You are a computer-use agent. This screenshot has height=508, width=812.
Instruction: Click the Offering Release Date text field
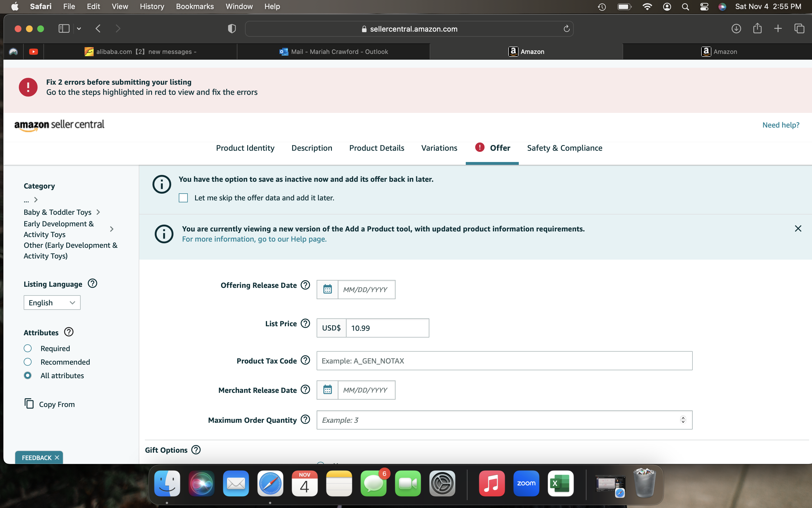tap(366, 289)
